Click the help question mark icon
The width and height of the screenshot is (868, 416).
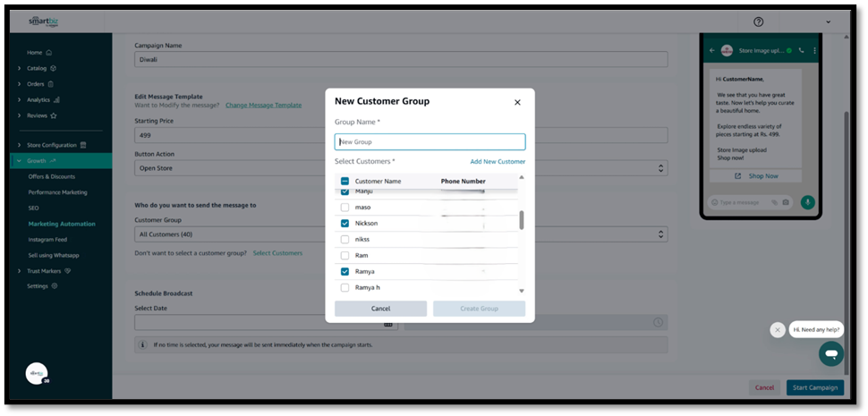click(759, 21)
